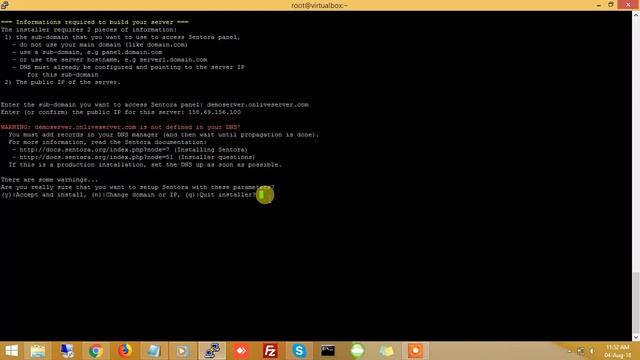Click the terminal vertical scrollbar thumb
The height and width of the screenshot is (360, 640).
click(x=636, y=303)
